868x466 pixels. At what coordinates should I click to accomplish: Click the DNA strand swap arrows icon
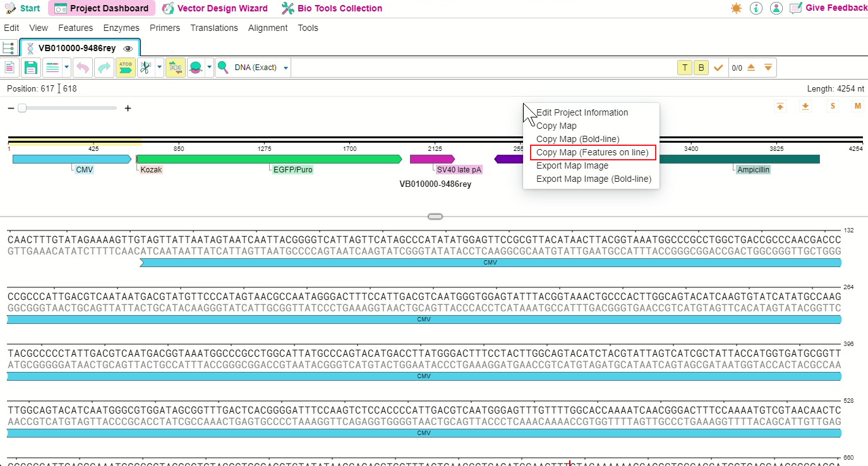point(175,68)
